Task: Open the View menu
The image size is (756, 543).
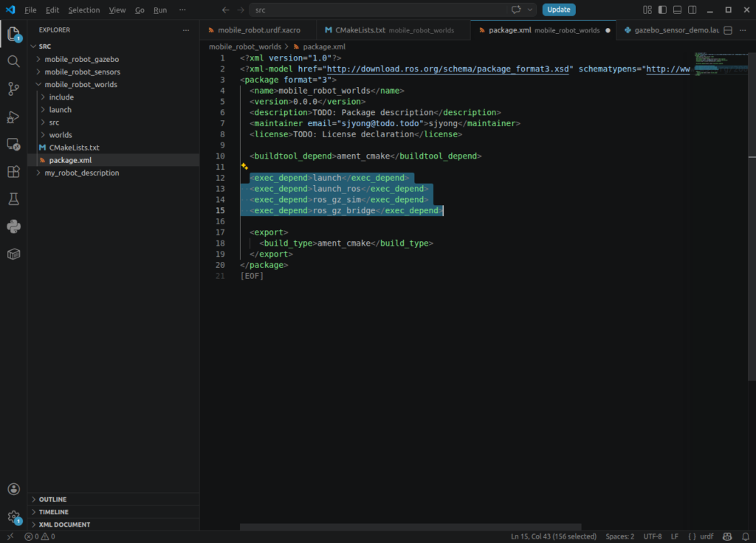Action: pos(117,10)
